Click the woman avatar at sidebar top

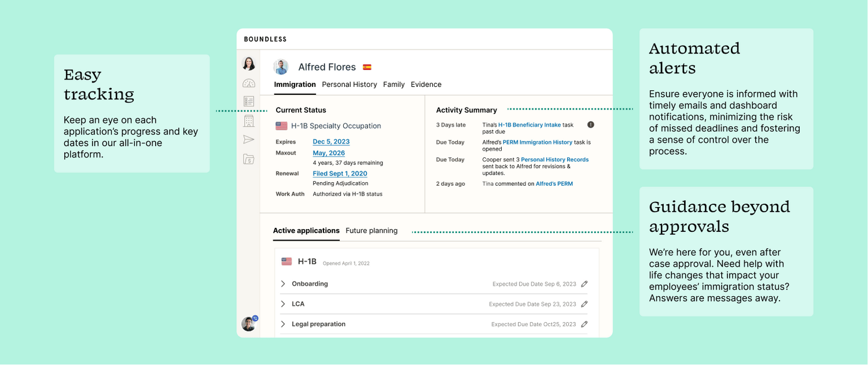[x=249, y=64]
